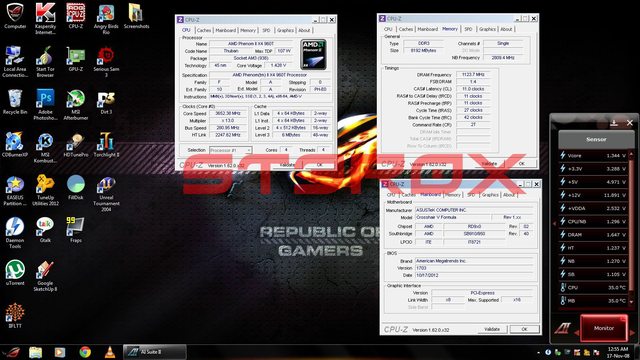Launch Angry Birds Rio desktop shortcut

coord(106,18)
